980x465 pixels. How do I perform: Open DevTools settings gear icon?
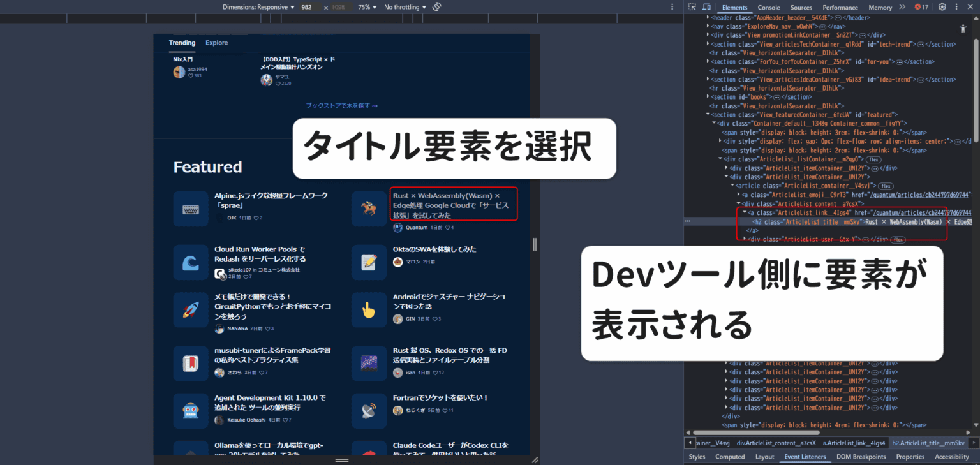(x=942, y=6)
